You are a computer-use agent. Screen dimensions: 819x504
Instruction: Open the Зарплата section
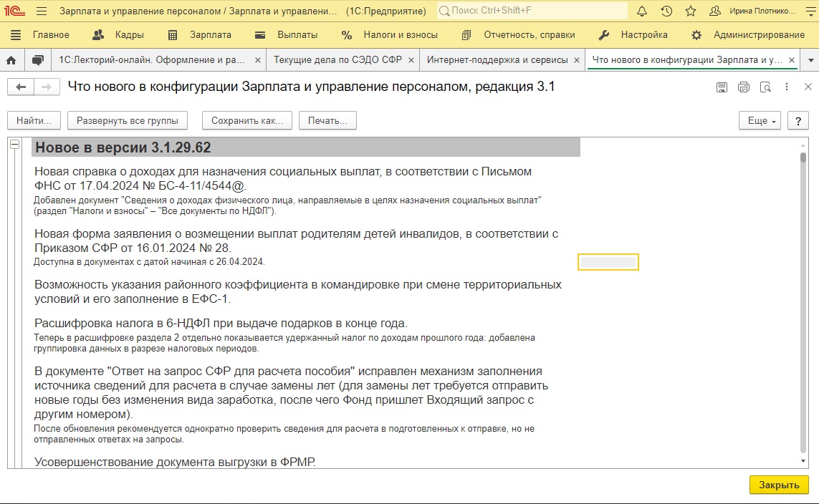click(x=211, y=35)
